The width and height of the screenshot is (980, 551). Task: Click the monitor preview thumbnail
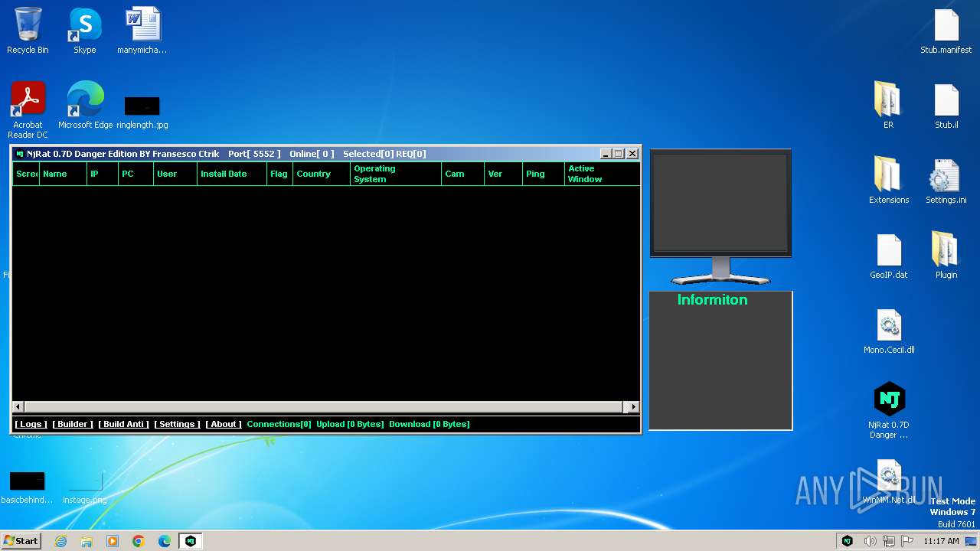(720, 217)
